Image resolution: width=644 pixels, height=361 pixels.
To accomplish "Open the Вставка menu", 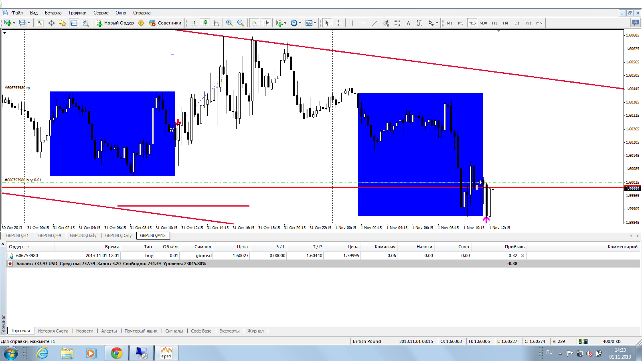I will [53, 13].
